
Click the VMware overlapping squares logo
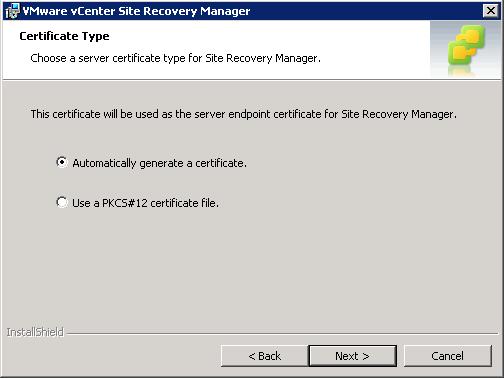(466, 47)
